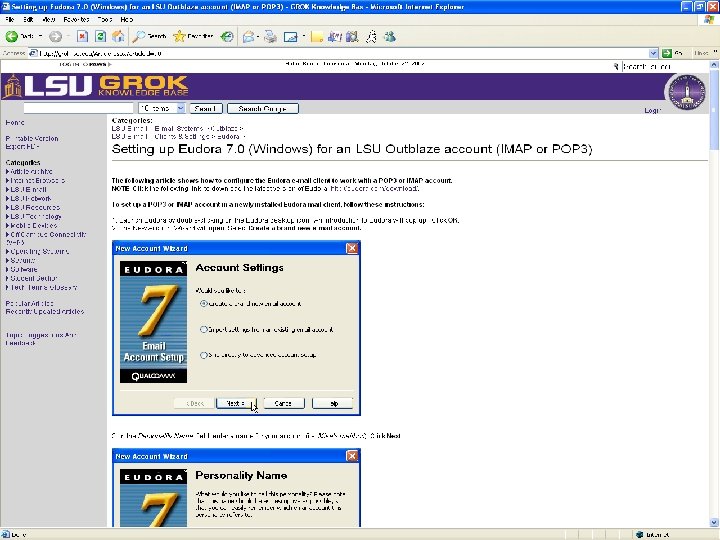The width and height of the screenshot is (720, 540).
Task: Open the Edit menu
Action: 28,19
